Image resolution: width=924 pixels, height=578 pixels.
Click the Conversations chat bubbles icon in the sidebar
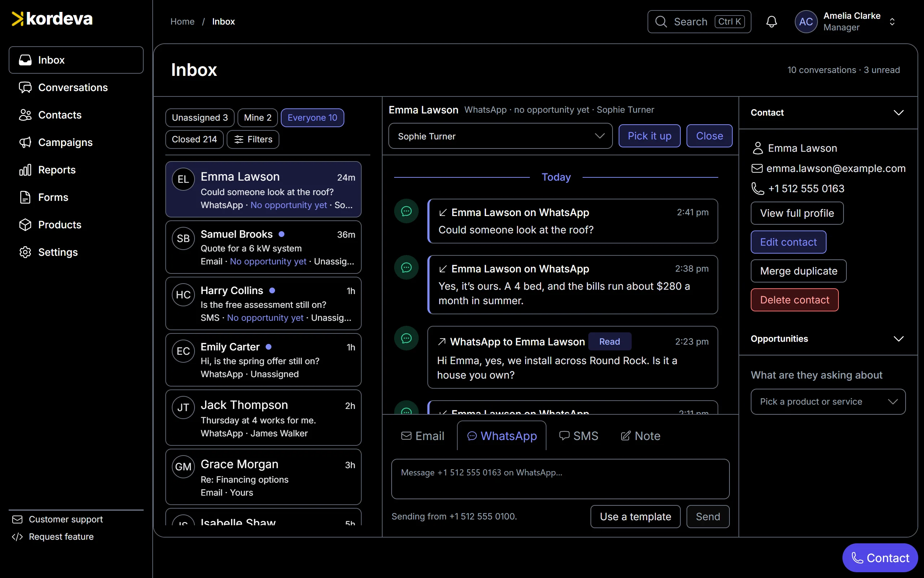pos(25,87)
